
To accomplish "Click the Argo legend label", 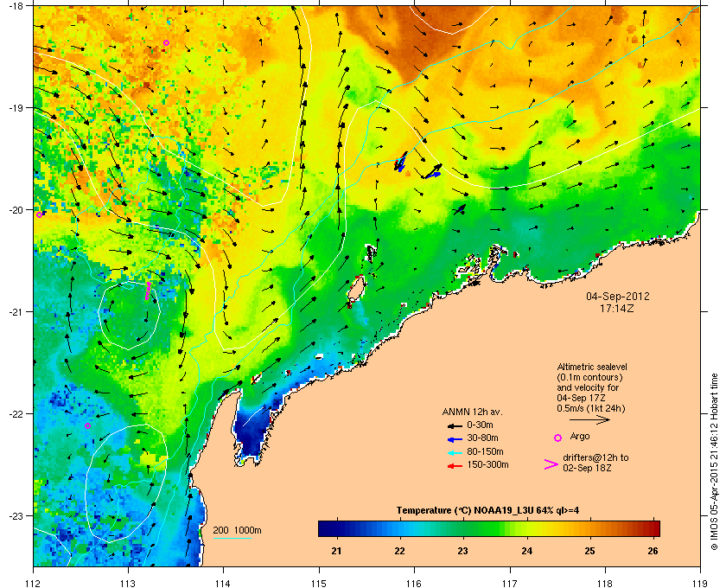I will [580, 436].
